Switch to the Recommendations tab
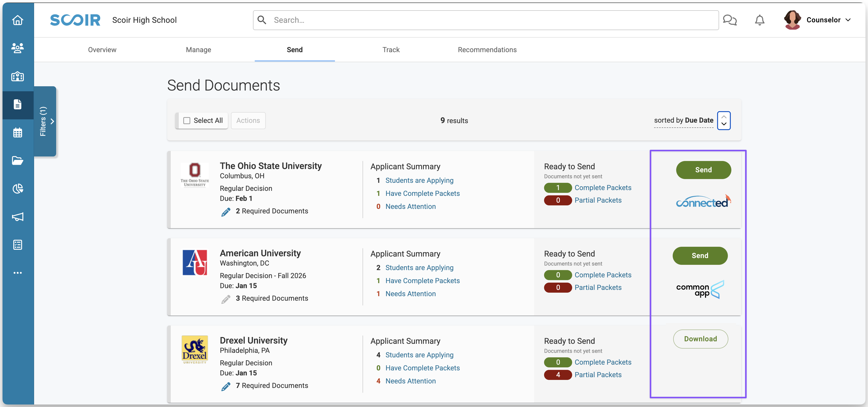The height and width of the screenshot is (407, 868). [487, 50]
